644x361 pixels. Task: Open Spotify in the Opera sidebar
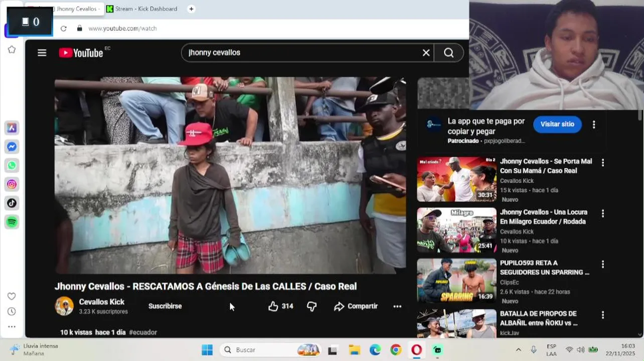click(12, 222)
